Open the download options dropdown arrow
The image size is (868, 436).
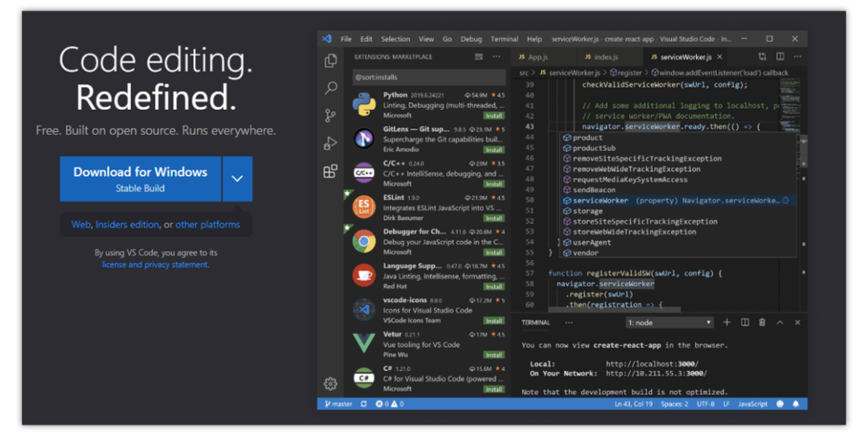tap(237, 179)
